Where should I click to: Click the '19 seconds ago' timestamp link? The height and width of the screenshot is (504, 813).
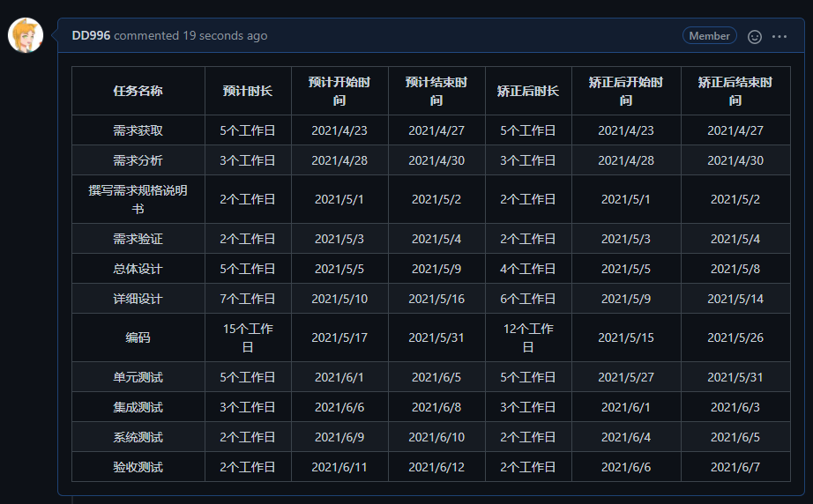pos(225,36)
